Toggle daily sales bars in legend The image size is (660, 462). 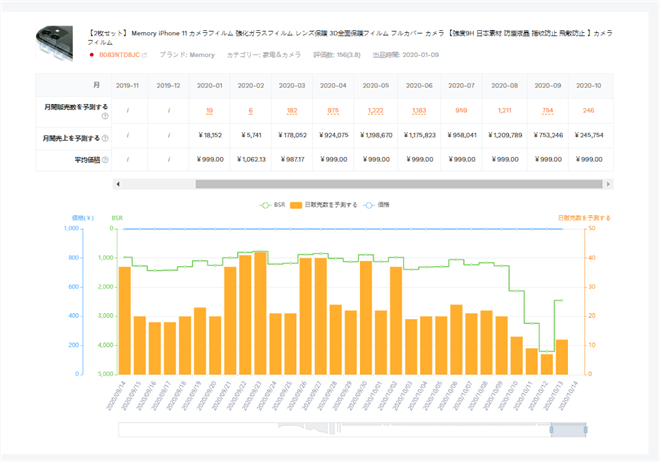tap(326, 205)
